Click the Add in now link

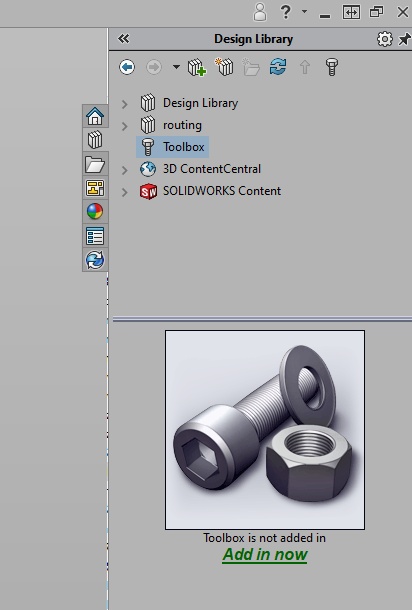coord(265,554)
